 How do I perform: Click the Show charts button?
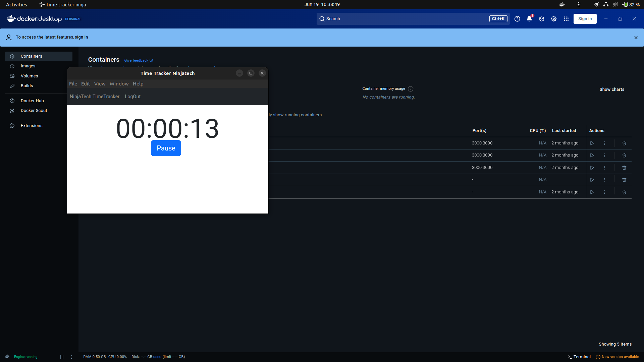coord(612,89)
